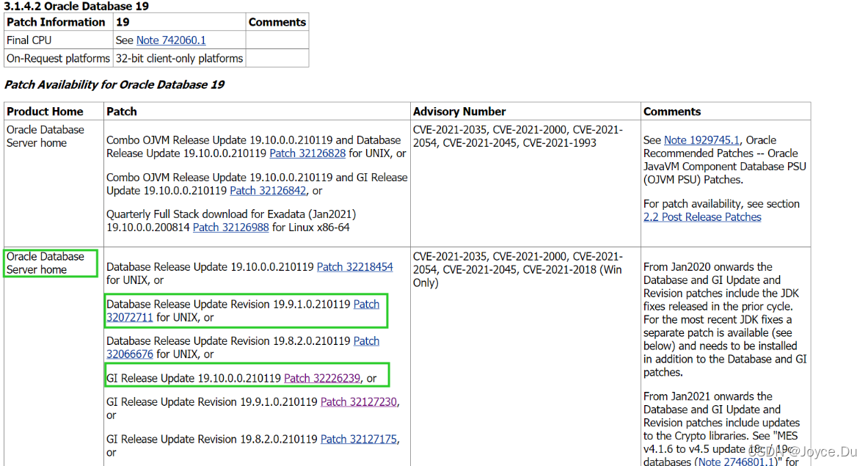
Task: Open Patch 32218454 Database Release Update link
Action: (x=355, y=267)
